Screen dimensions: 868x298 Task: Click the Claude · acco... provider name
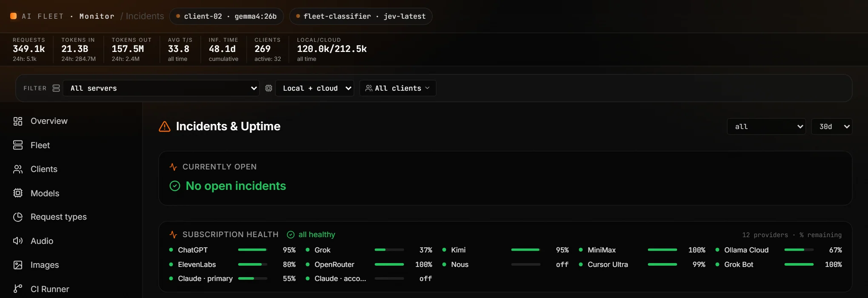(x=340, y=278)
